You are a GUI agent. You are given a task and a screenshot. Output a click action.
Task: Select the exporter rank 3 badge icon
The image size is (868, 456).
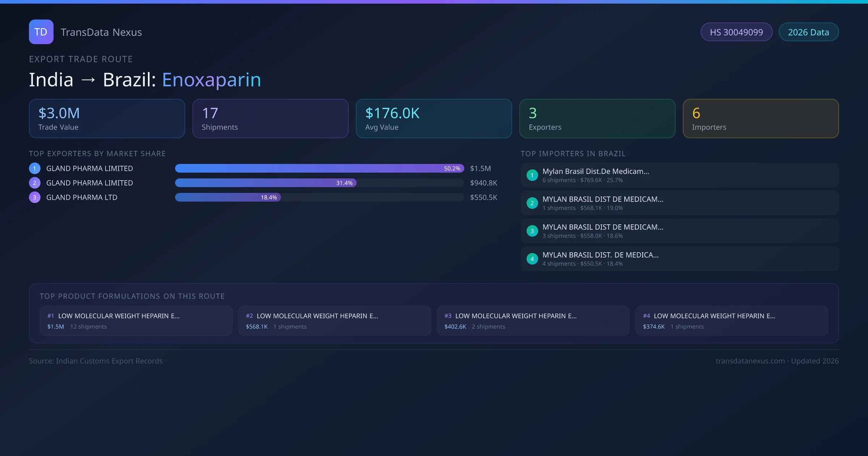(x=34, y=197)
